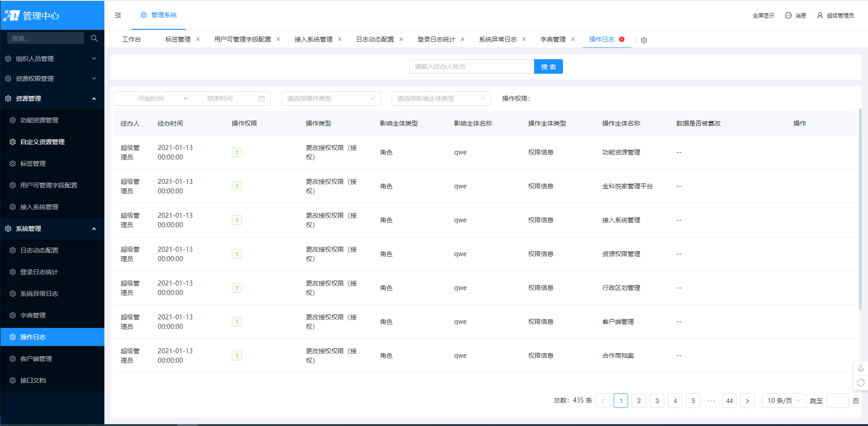This screenshot has height=426, width=868.
Task: Close the 用户可管理字段配置 tab
Action: point(278,39)
